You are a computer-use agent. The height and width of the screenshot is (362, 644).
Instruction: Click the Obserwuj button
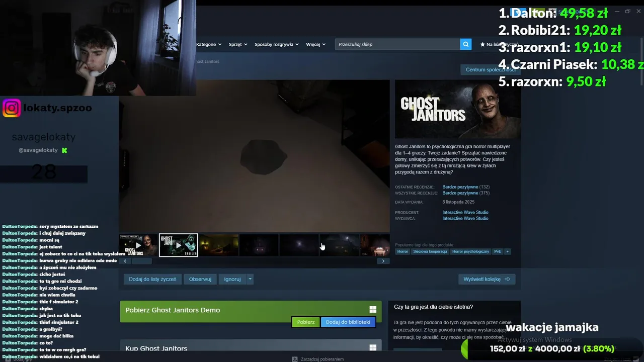(200, 279)
